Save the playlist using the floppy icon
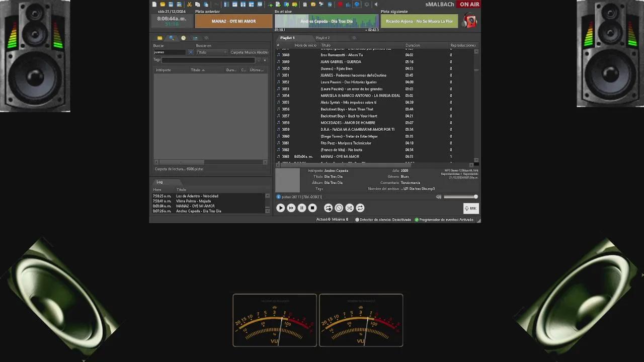The height and width of the screenshot is (362, 644). pos(171,4)
